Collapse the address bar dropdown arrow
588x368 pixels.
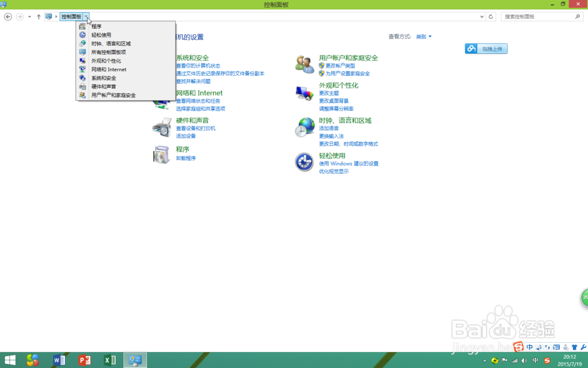coord(87,16)
